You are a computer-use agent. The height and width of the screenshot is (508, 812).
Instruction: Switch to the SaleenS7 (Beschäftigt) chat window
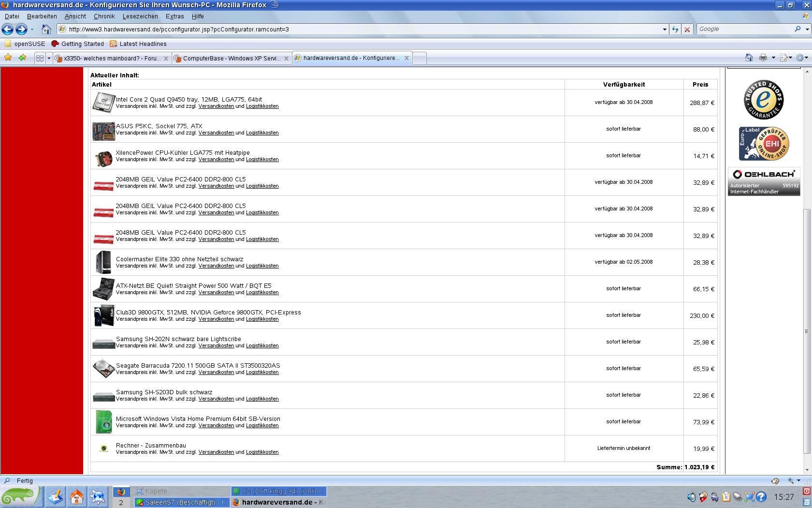click(x=182, y=502)
